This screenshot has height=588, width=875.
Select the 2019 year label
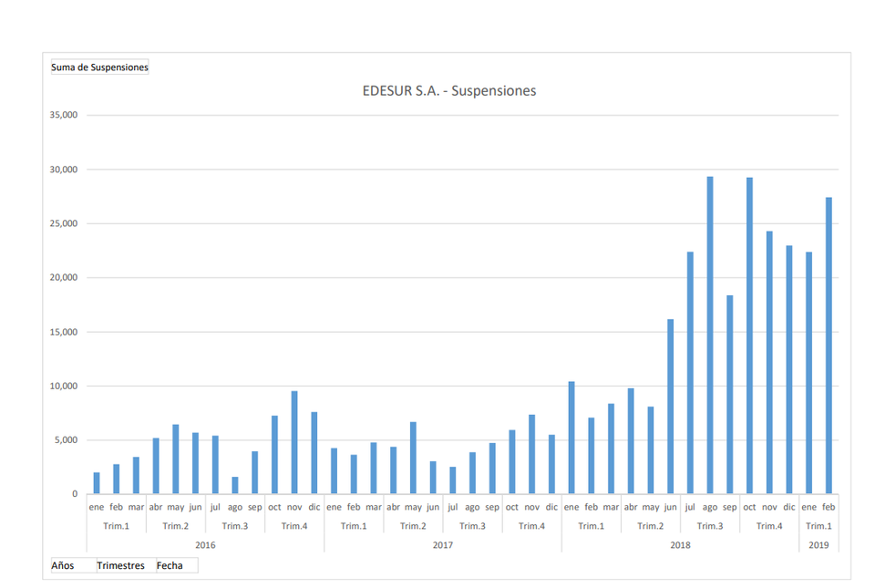(x=818, y=545)
